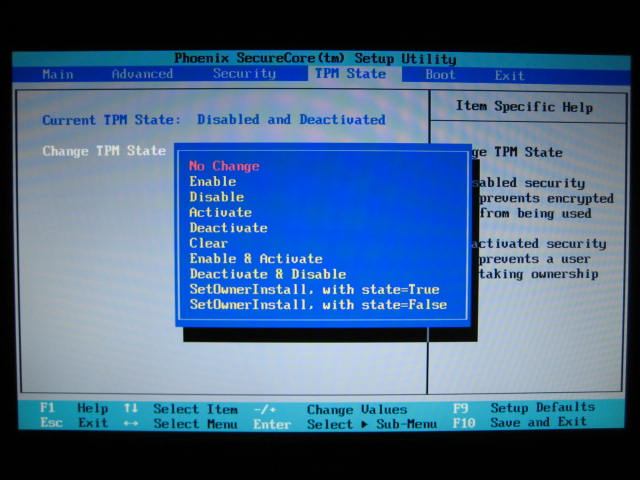This screenshot has width=640, height=480.
Task: Click the Select Item hint
Action: coord(195,409)
